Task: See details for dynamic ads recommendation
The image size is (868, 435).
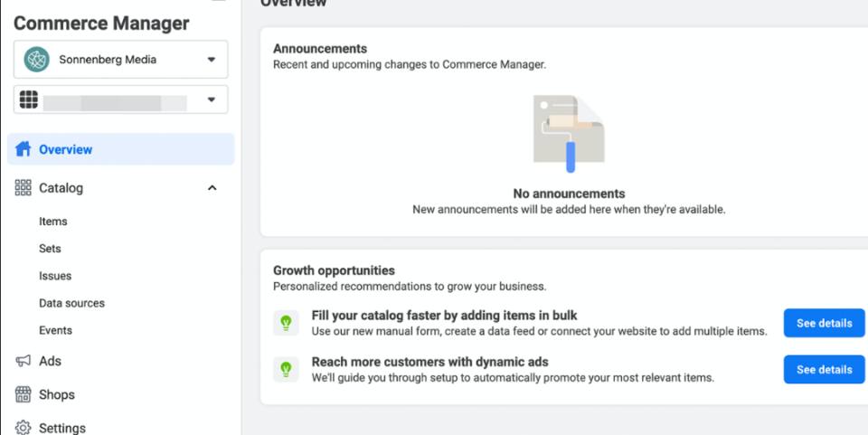Action: 825,370
